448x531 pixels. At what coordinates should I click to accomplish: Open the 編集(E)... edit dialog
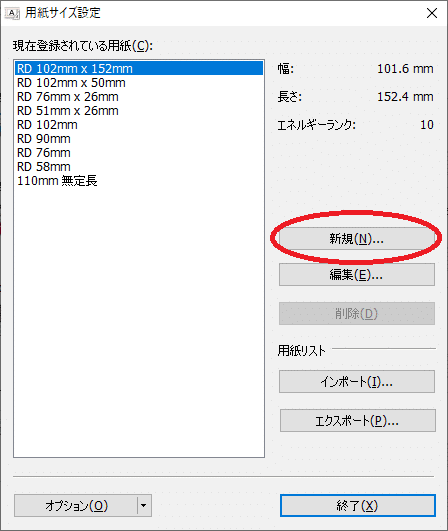click(357, 275)
